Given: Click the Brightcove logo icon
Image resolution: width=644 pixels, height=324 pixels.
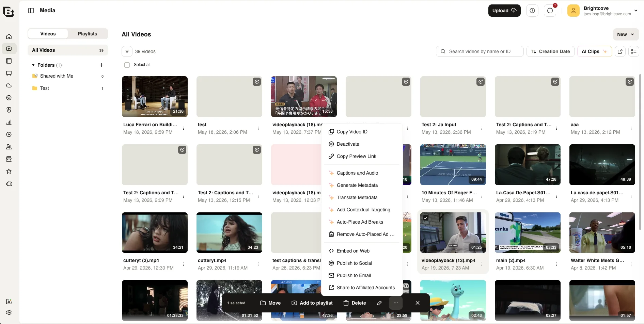Looking at the screenshot, I should click(8, 12).
